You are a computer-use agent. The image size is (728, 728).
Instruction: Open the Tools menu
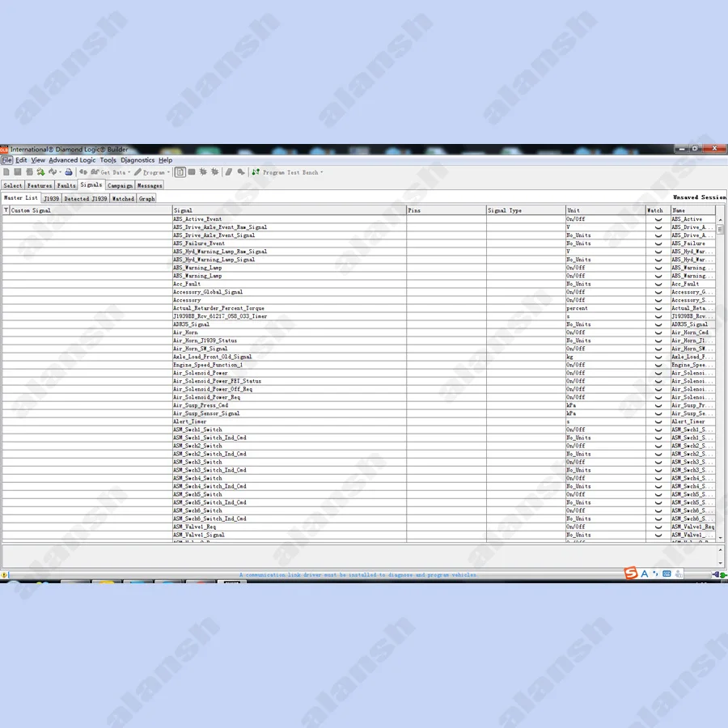[x=108, y=160]
